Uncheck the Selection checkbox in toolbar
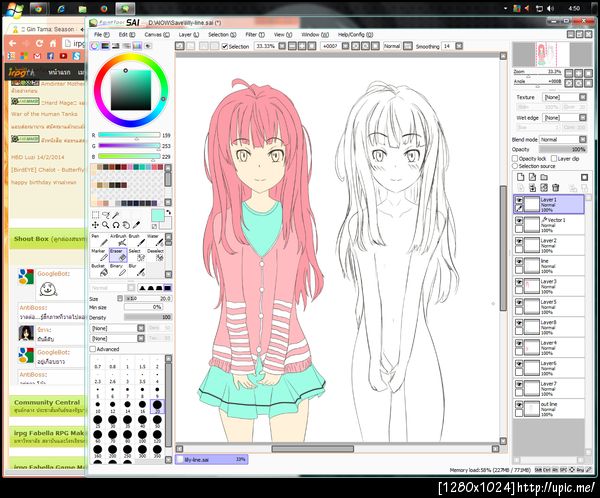 (225, 46)
